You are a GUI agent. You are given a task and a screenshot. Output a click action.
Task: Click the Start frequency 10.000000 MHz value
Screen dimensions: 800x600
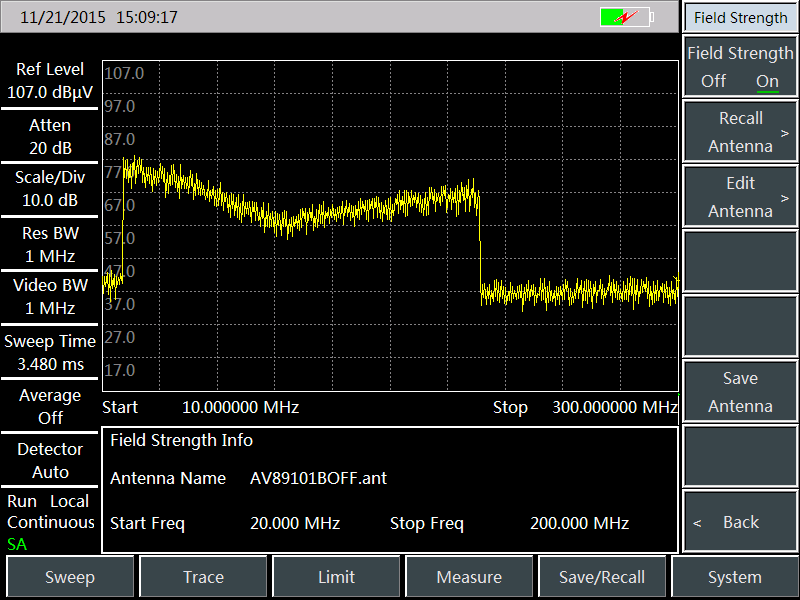240,407
